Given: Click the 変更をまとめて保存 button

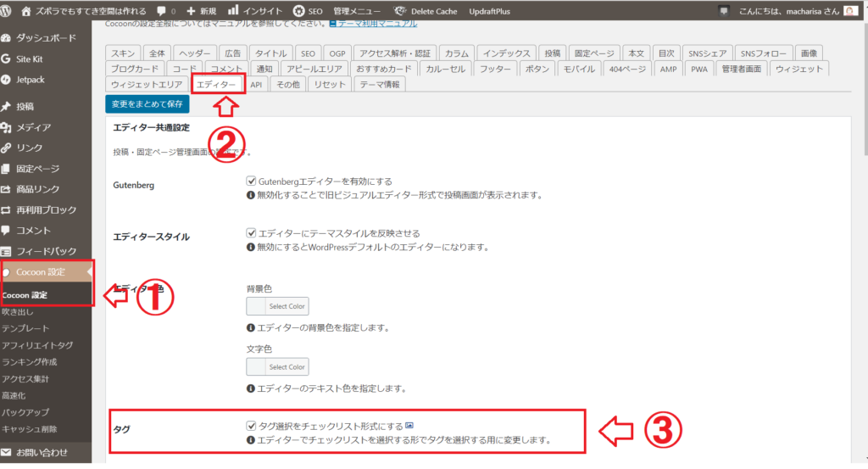Looking at the screenshot, I should tap(147, 104).
